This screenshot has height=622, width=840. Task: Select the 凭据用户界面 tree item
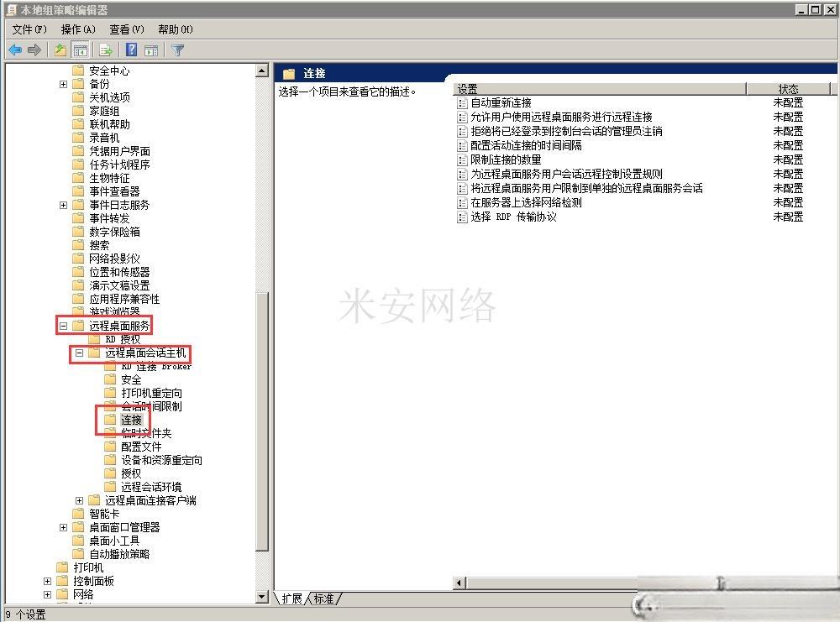pos(119,151)
